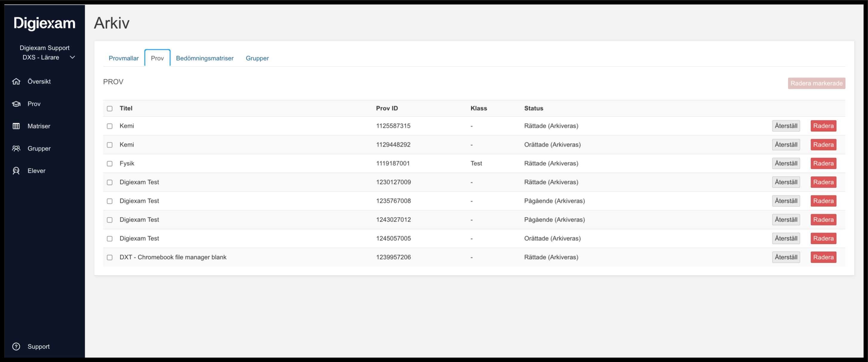Select the Prov tab
This screenshot has height=362, width=868.
point(157,58)
